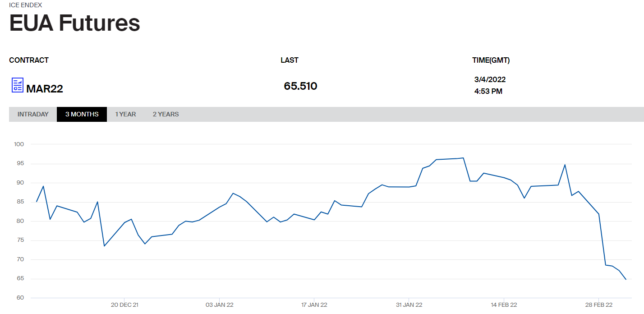Show the 2 YEARS chart range
This screenshot has width=644, height=314.
click(166, 114)
